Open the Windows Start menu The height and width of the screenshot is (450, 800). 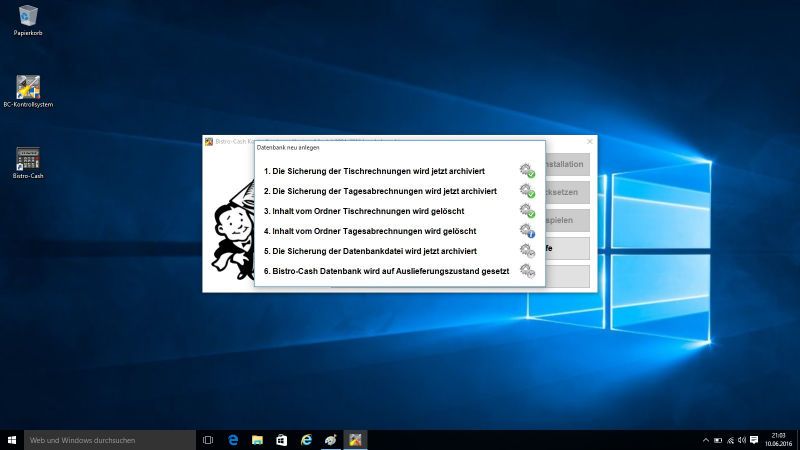(12, 440)
